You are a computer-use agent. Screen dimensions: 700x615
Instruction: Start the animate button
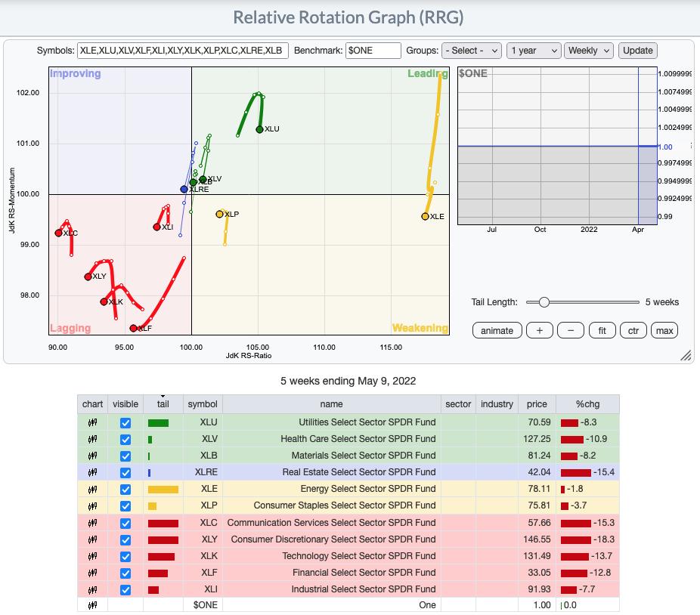497,331
